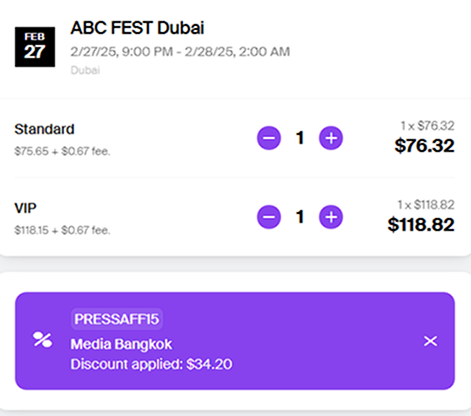Click the percent discount icon

(42, 340)
